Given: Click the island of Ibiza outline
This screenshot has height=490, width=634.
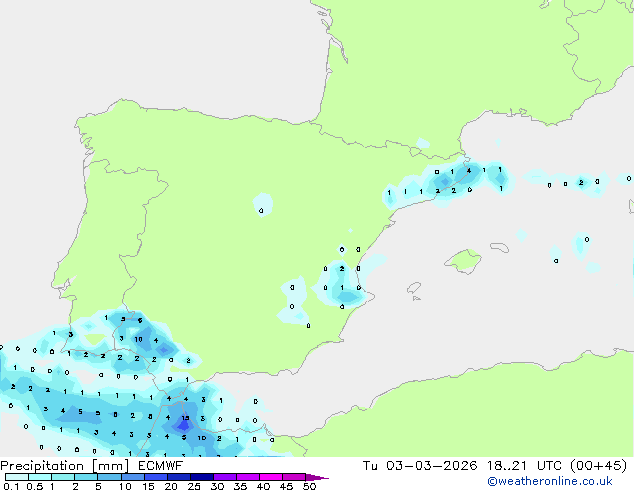Looking at the screenshot, I should [414, 289].
